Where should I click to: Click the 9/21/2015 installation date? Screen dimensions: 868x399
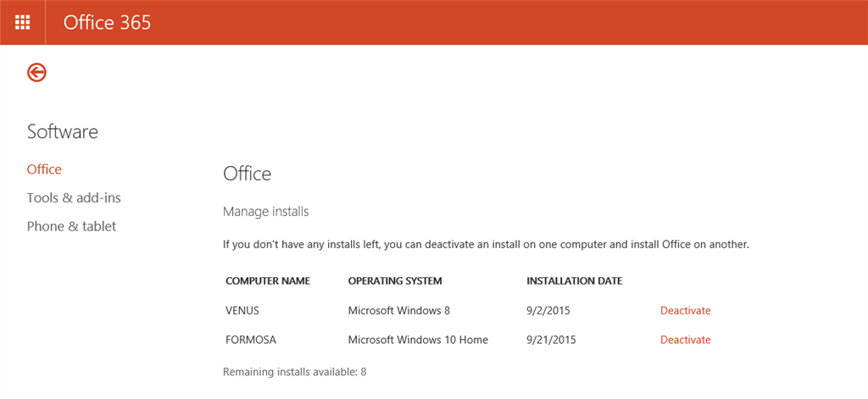551,340
